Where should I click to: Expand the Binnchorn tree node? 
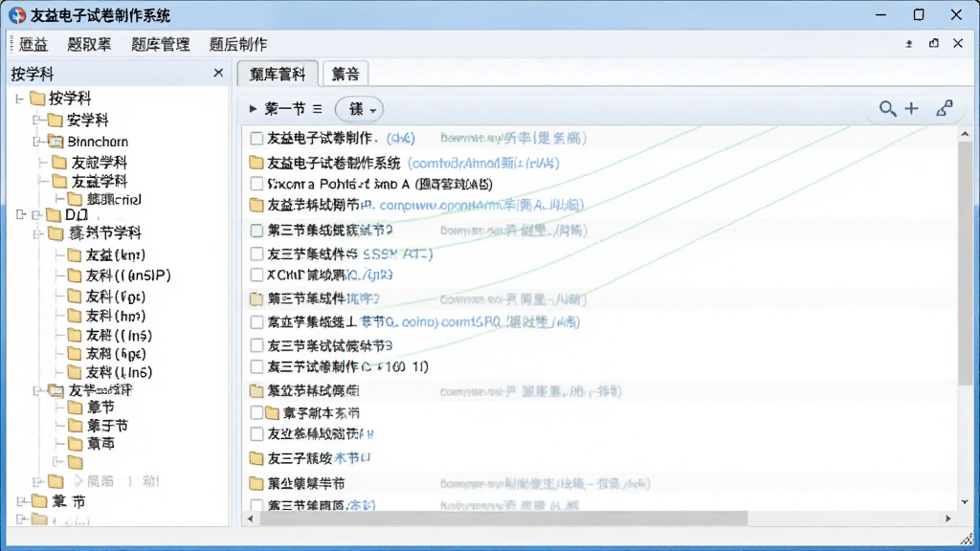37,142
